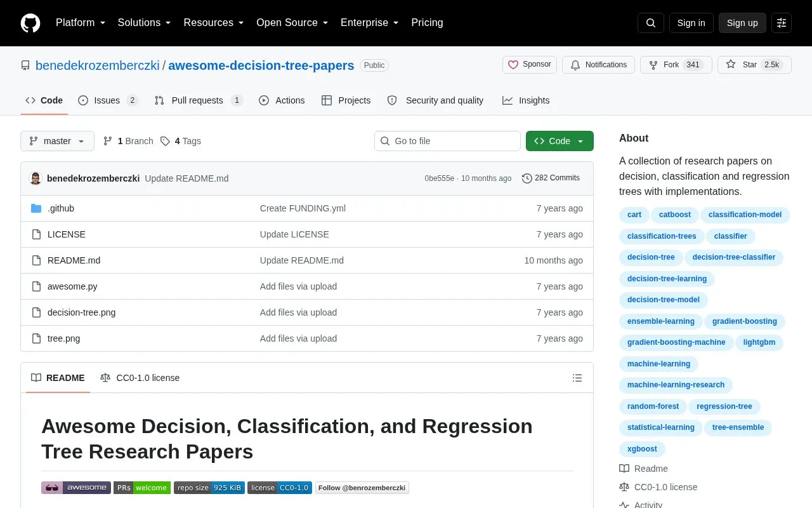The width and height of the screenshot is (812, 508).
Task: Open the Actions tab
Action: click(282, 100)
